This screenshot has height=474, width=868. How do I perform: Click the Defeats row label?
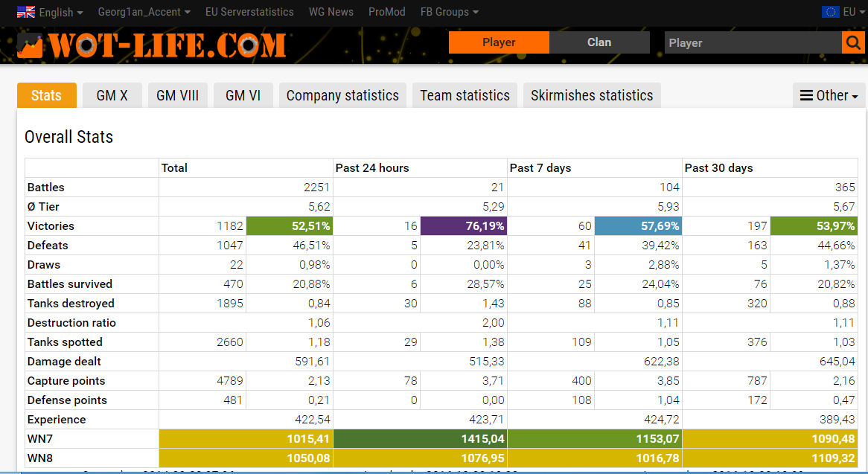click(48, 246)
